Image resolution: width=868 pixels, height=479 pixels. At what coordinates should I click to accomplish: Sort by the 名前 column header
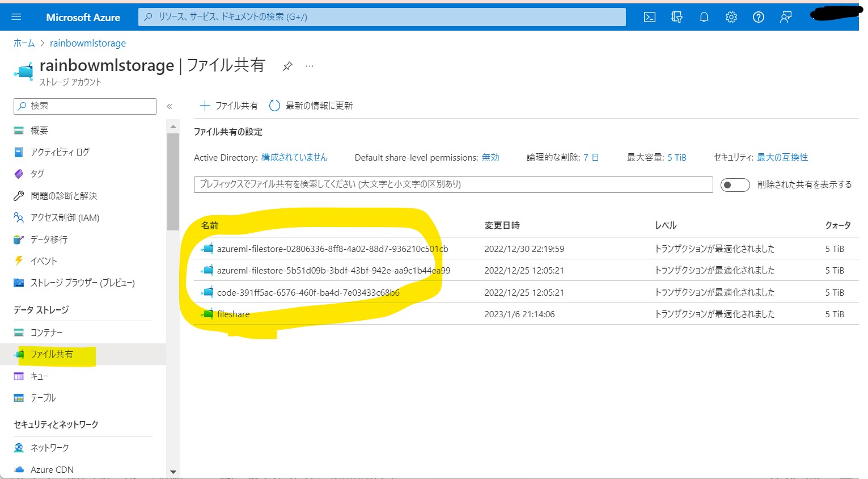point(210,225)
